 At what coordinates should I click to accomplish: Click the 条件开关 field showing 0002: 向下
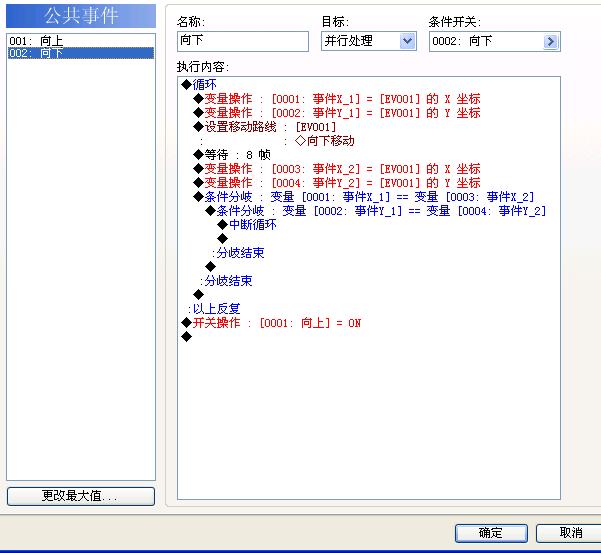coord(494,41)
